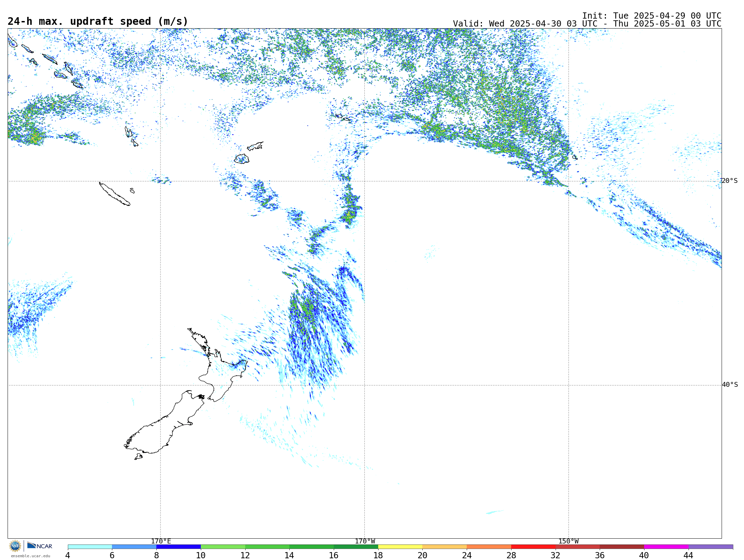Pick the yellow 18–20 colorbar segment
Image resolution: width=744 pixels, height=560 pixels.
[400, 547]
